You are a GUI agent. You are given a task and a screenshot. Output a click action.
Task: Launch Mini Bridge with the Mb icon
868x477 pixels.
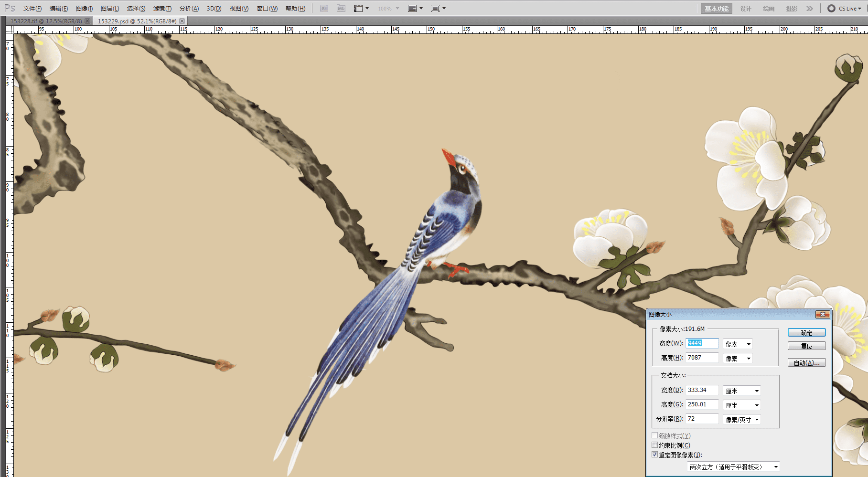tap(341, 9)
